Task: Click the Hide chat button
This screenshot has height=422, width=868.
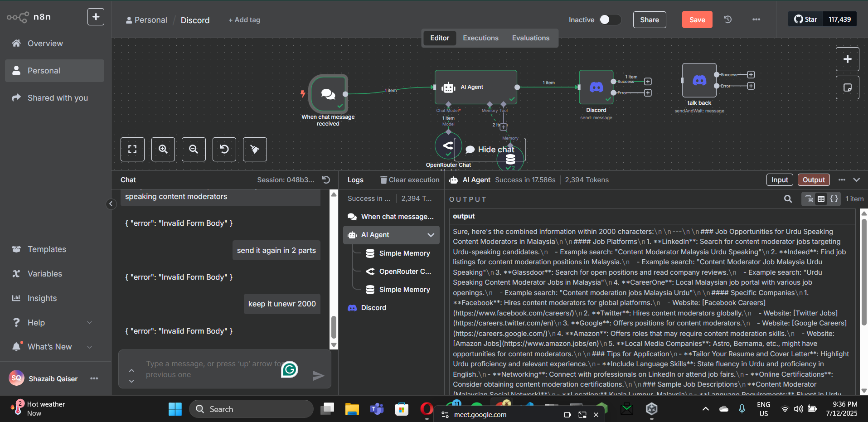Action: pyautogui.click(x=490, y=150)
